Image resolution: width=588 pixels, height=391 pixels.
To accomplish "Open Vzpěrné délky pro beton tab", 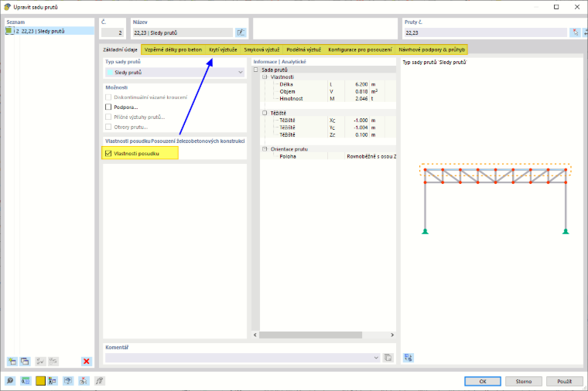I will tap(173, 49).
